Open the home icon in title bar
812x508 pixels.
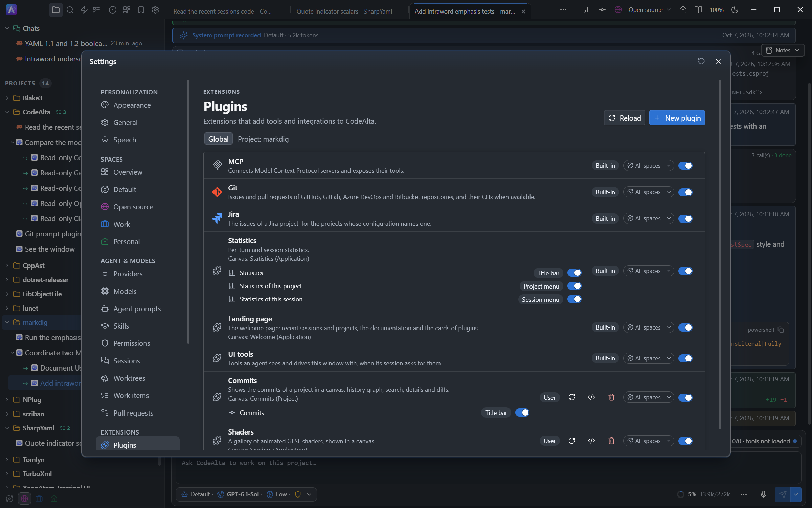[x=683, y=10]
